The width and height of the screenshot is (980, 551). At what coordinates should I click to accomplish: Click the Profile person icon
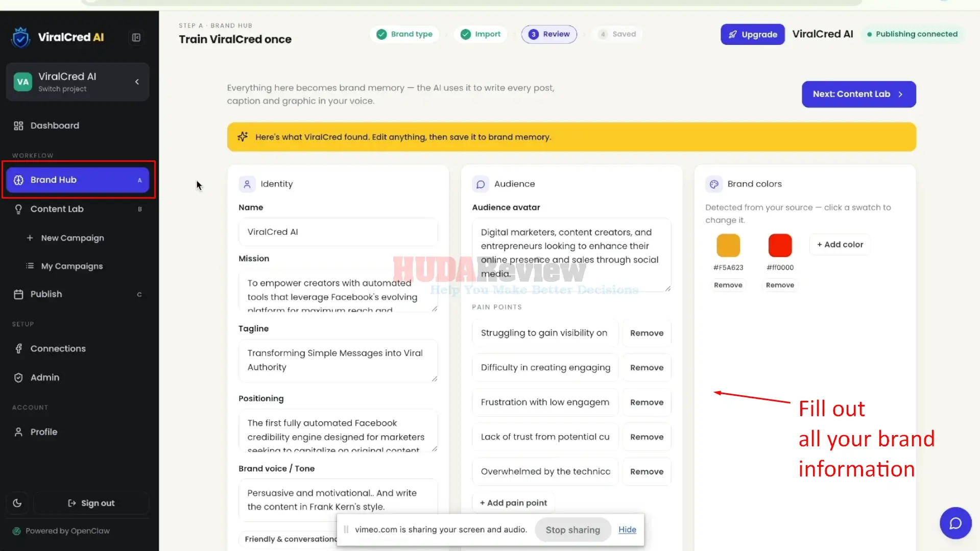(x=18, y=432)
